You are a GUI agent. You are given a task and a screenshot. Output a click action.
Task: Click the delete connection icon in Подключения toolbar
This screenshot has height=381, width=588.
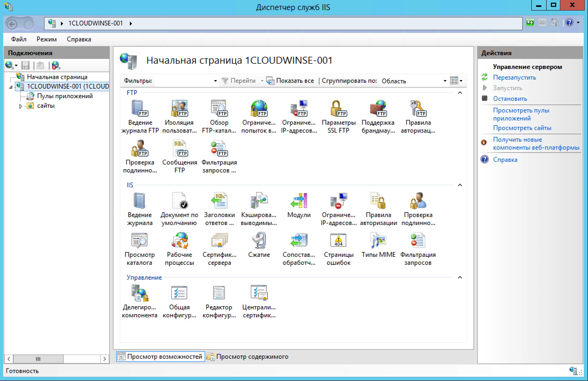coord(56,65)
